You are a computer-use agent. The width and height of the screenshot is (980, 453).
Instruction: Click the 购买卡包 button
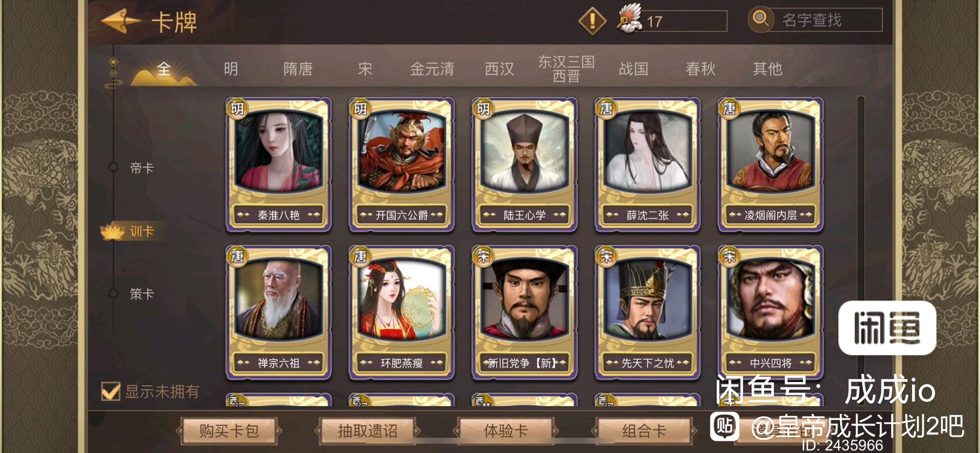pos(229,431)
